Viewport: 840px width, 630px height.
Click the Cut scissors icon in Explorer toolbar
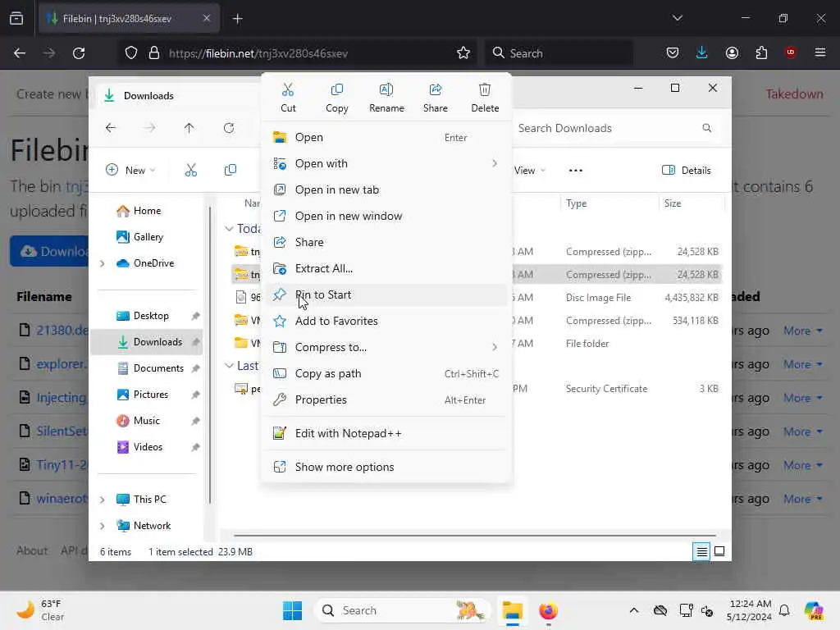click(190, 171)
